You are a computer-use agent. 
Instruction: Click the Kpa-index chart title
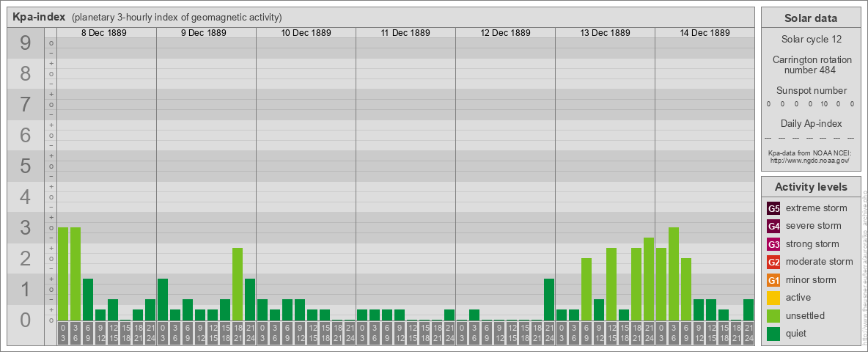(40, 17)
